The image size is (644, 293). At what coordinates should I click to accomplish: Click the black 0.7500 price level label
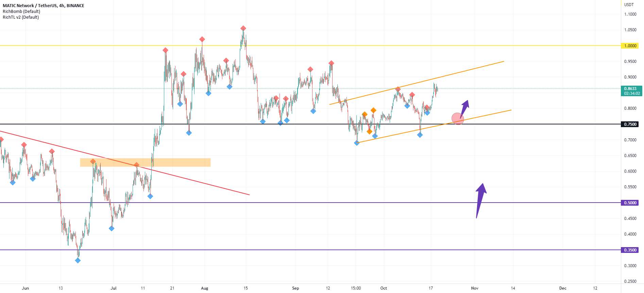click(x=630, y=124)
